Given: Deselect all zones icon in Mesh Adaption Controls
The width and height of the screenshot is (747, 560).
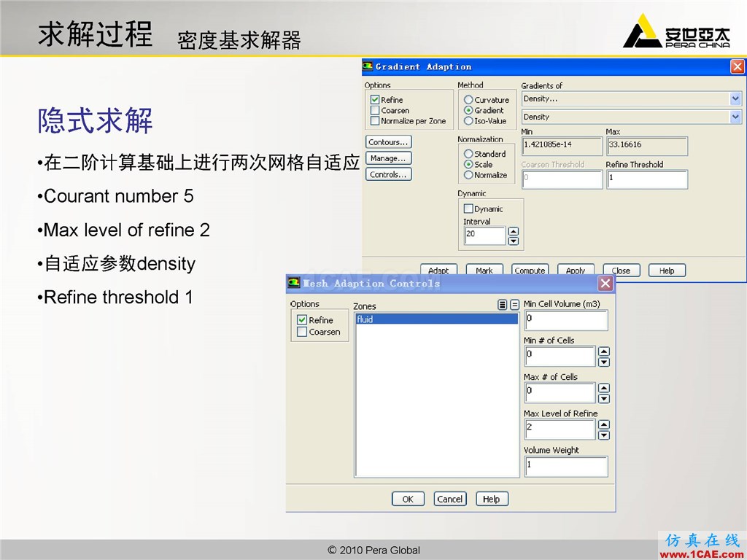Looking at the screenshot, I should (514, 305).
